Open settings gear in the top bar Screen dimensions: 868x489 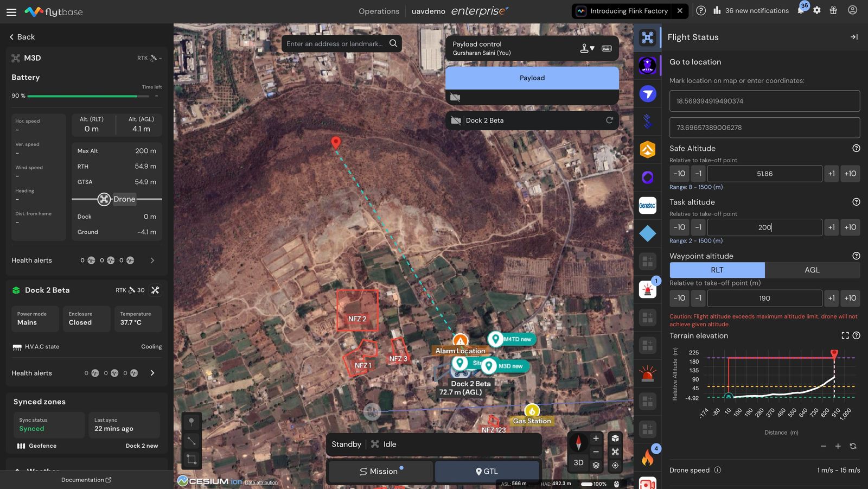[817, 10]
